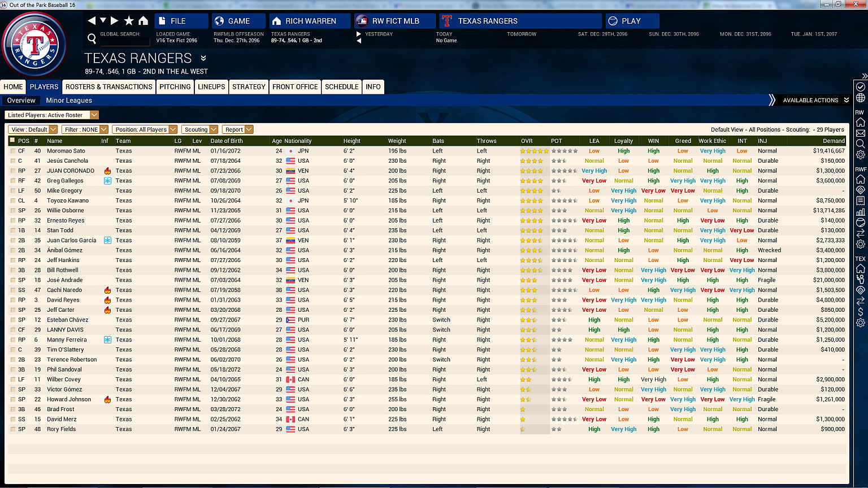Click the bookmark star icon in top navigation
The height and width of the screenshot is (488, 868).
click(129, 21)
